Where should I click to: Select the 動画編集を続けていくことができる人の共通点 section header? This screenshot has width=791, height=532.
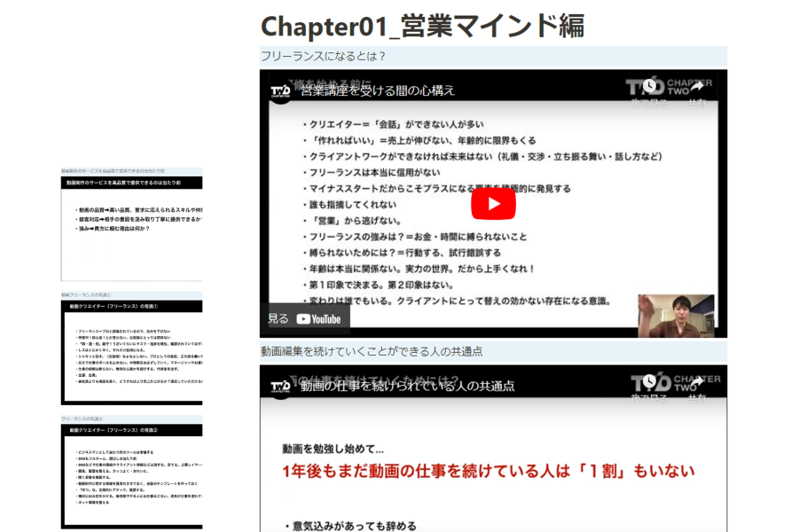pos(372,351)
